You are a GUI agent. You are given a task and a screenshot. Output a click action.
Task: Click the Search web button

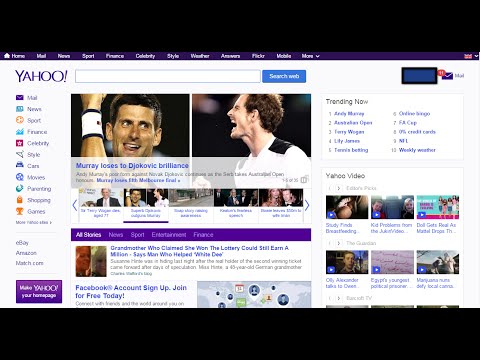(284, 76)
